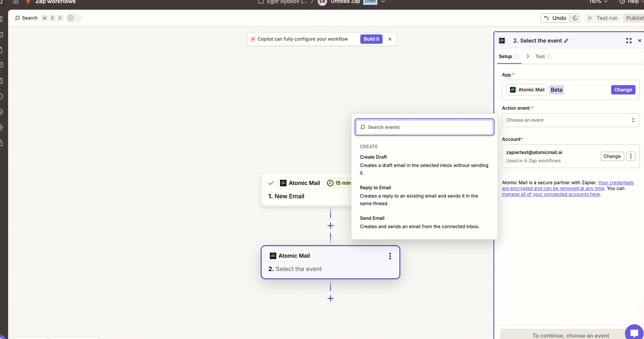Open the Untitled Zap Draft dropdown chevron
The width and height of the screenshot is (644, 339).
coord(383,2)
